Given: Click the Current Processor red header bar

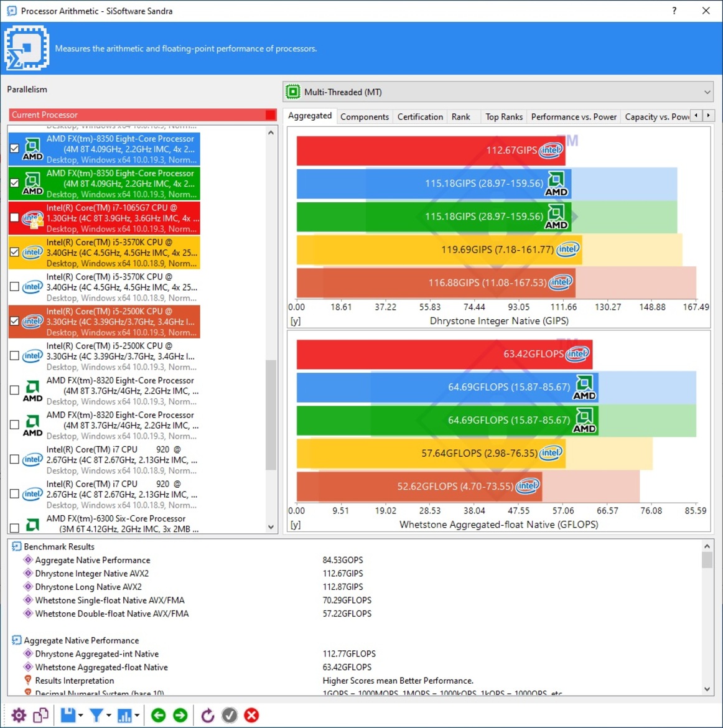Looking at the screenshot, I should [x=142, y=114].
